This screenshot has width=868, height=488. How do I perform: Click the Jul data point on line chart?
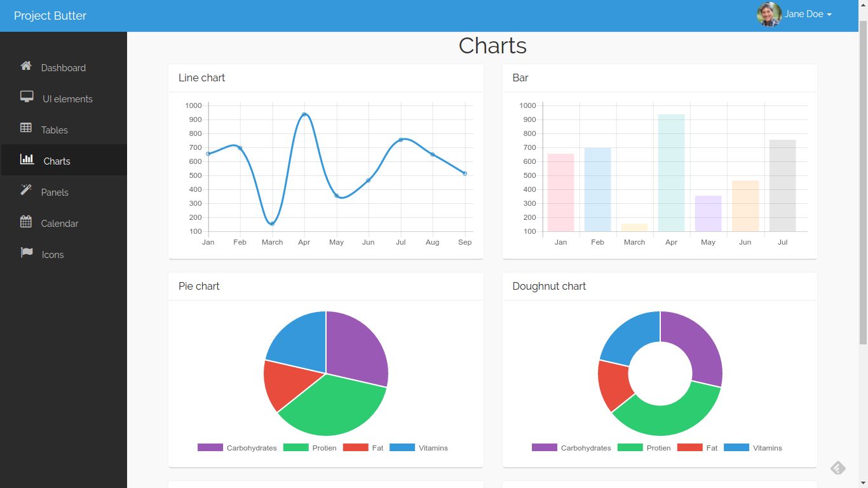401,140
